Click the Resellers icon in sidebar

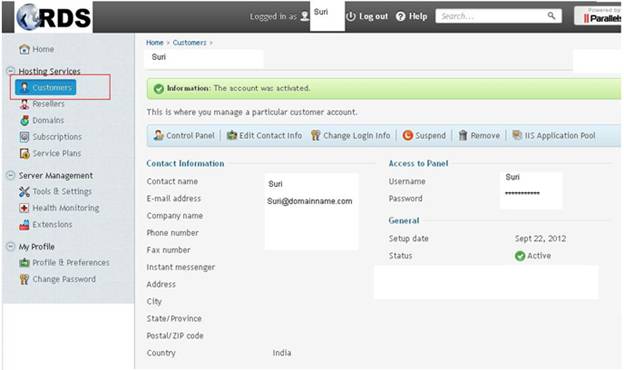pos(24,104)
